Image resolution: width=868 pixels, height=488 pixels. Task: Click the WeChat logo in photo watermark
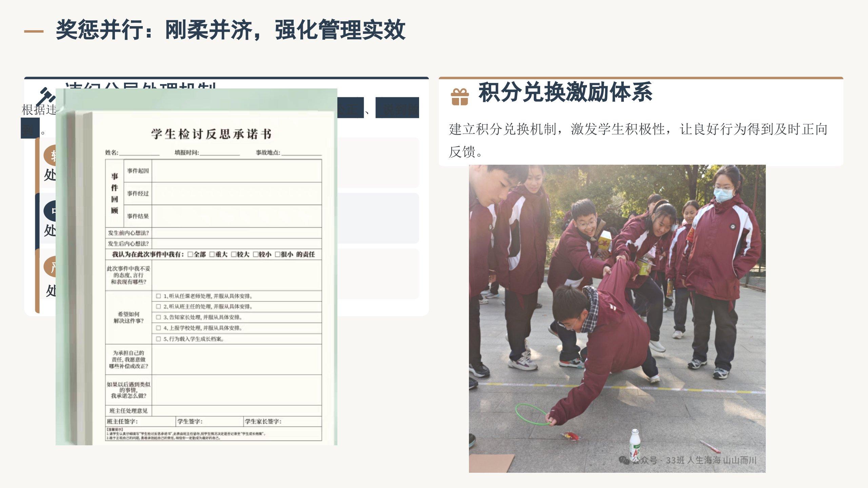coord(624,460)
